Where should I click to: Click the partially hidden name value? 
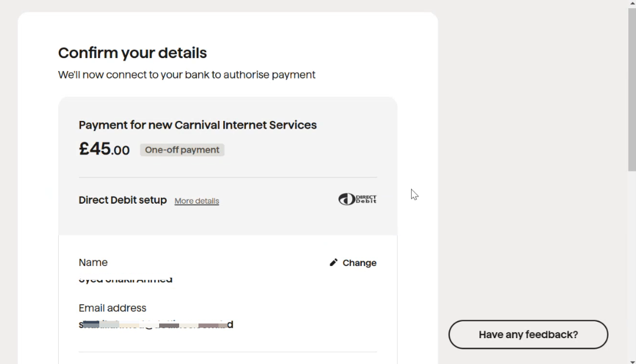(125, 279)
